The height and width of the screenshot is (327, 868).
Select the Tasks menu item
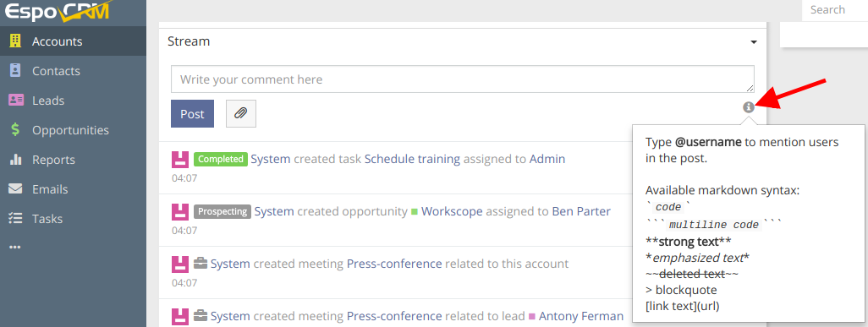pos(47,219)
